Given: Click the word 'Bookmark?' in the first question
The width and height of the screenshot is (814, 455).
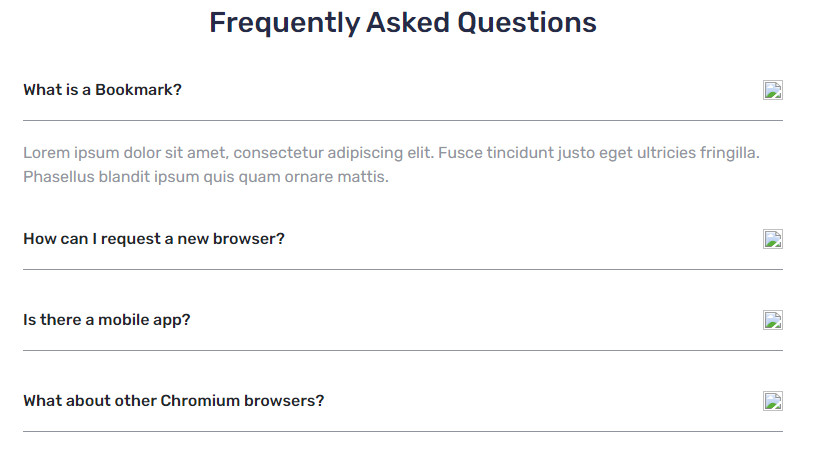Looking at the screenshot, I should tap(139, 90).
